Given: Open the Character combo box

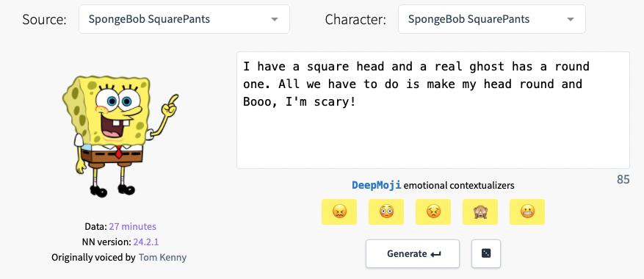Looking at the screenshot, I should [x=491, y=19].
